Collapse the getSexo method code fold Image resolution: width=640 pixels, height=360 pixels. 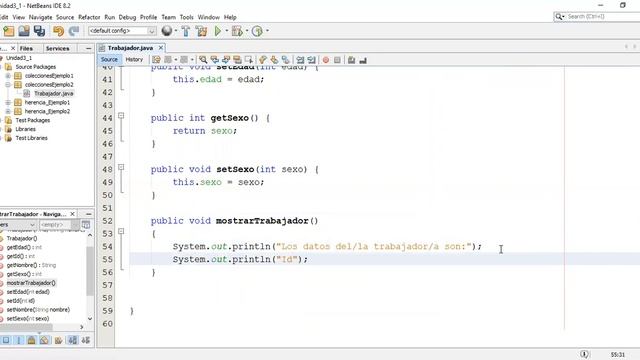(x=121, y=116)
